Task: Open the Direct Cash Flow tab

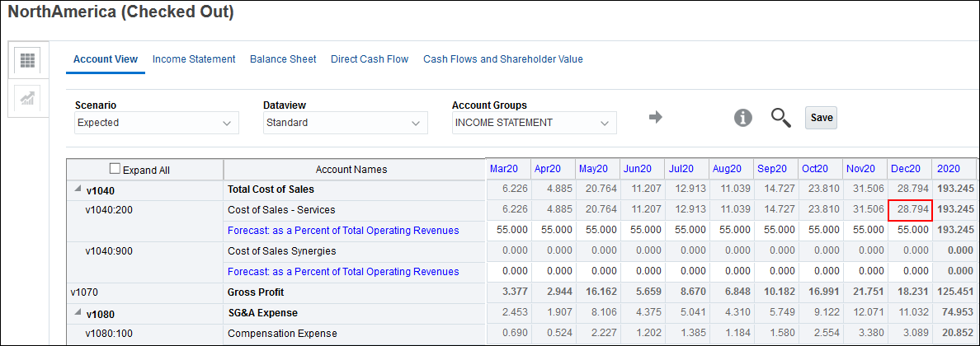Action: click(370, 59)
